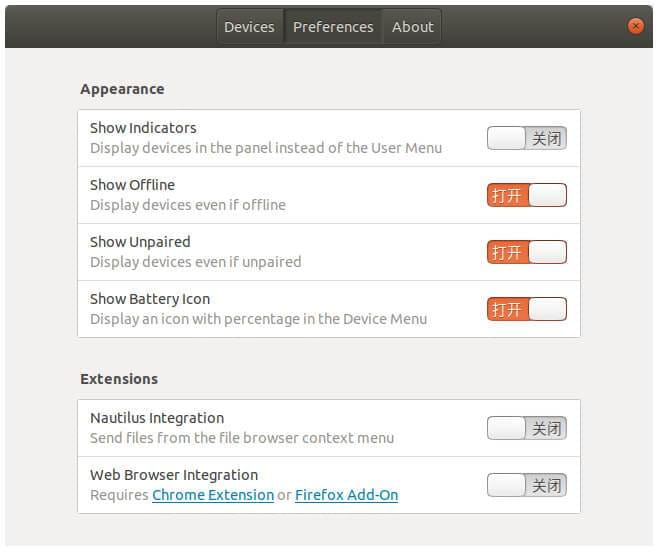662x555 pixels.
Task: Turn off the Show Offline switch
Action: tap(527, 195)
